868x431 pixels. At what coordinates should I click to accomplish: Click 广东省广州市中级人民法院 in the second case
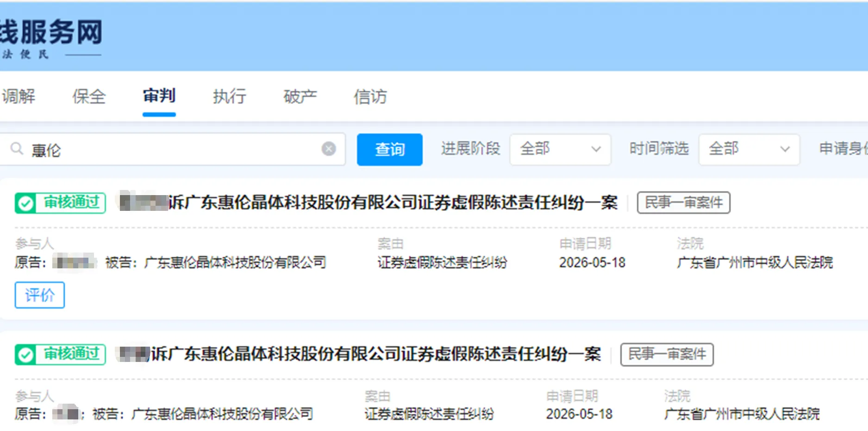tap(742, 414)
